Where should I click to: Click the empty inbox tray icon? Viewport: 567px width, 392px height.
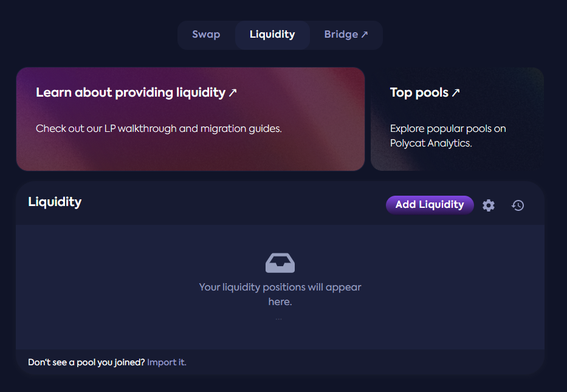(280, 263)
